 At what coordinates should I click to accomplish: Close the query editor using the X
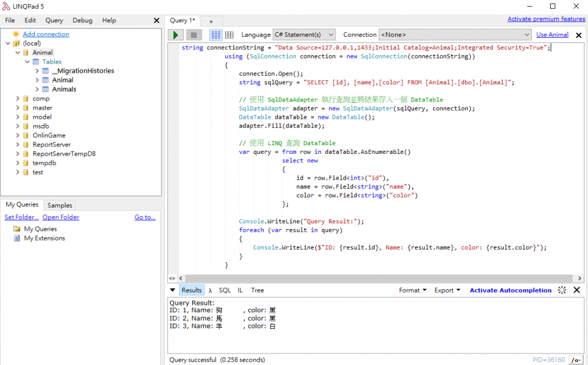(578, 35)
